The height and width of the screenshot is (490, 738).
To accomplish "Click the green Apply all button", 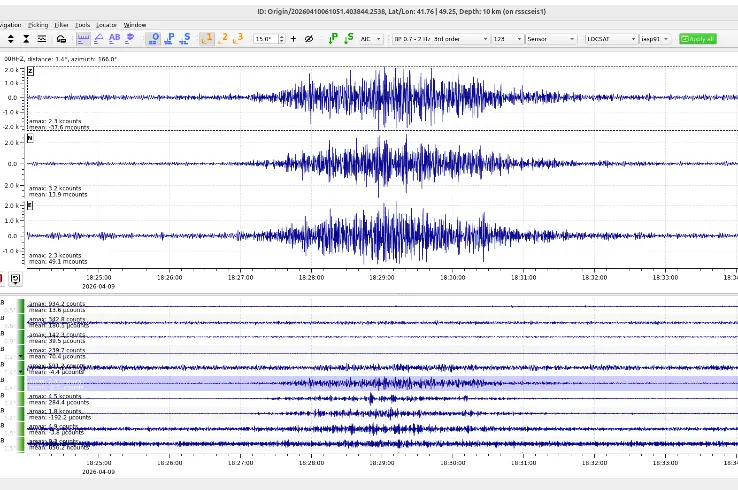I will (x=697, y=38).
